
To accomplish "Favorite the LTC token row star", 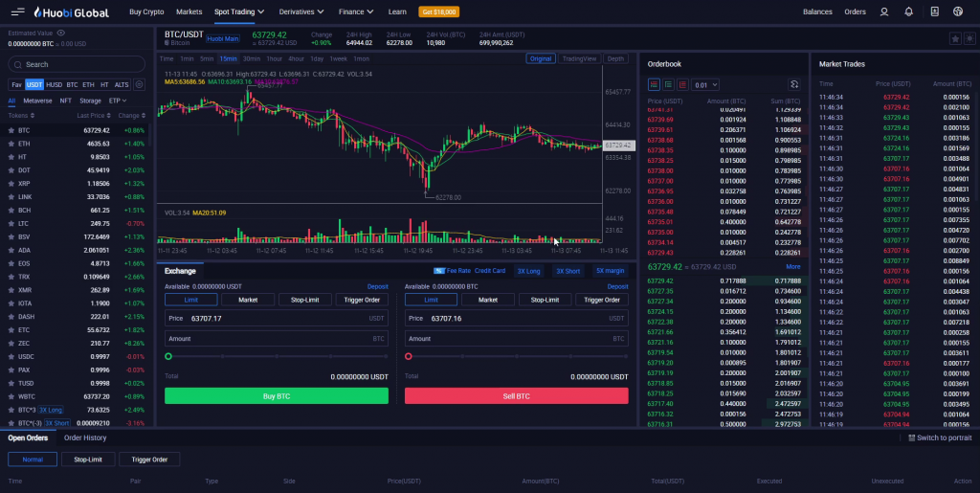I will coord(11,224).
